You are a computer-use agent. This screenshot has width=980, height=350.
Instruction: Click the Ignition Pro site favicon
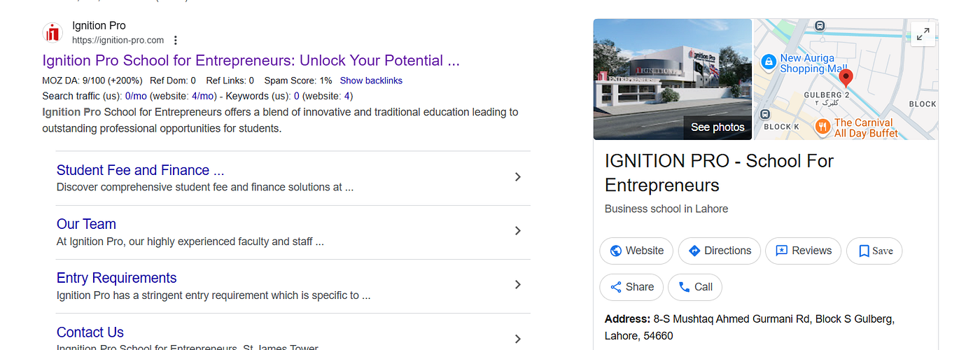click(x=52, y=33)
